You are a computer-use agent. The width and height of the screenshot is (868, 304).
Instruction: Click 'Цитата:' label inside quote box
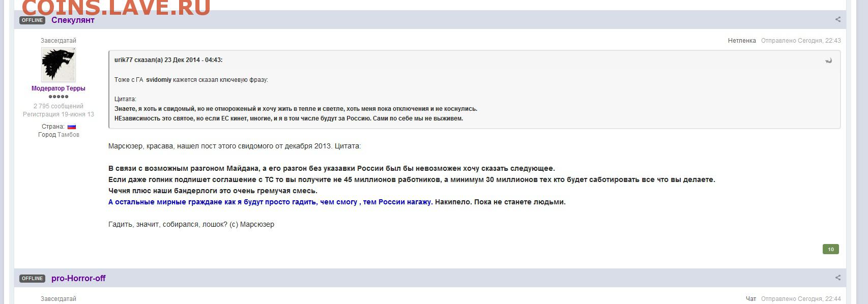pos(125,99)
